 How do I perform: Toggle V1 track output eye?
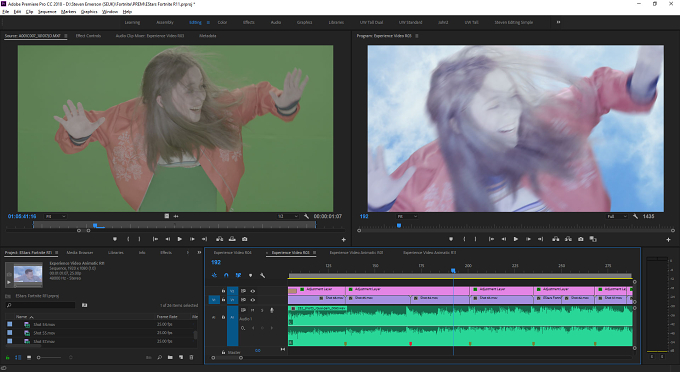[x=253, y=300]
